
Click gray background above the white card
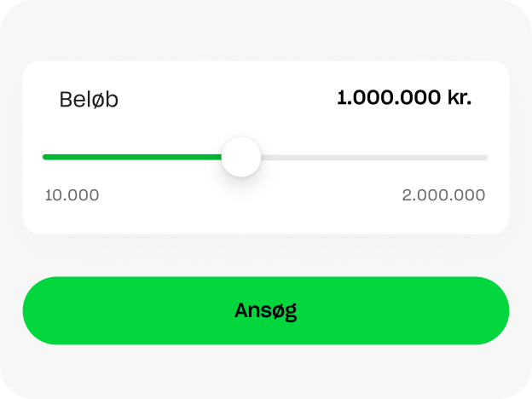[x=266, y=31]
